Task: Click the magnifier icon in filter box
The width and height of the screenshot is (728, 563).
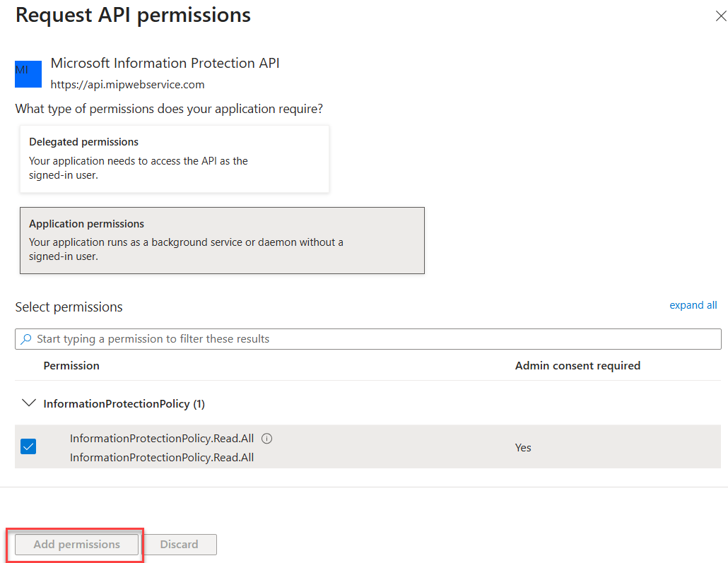Action: (26, 339)
